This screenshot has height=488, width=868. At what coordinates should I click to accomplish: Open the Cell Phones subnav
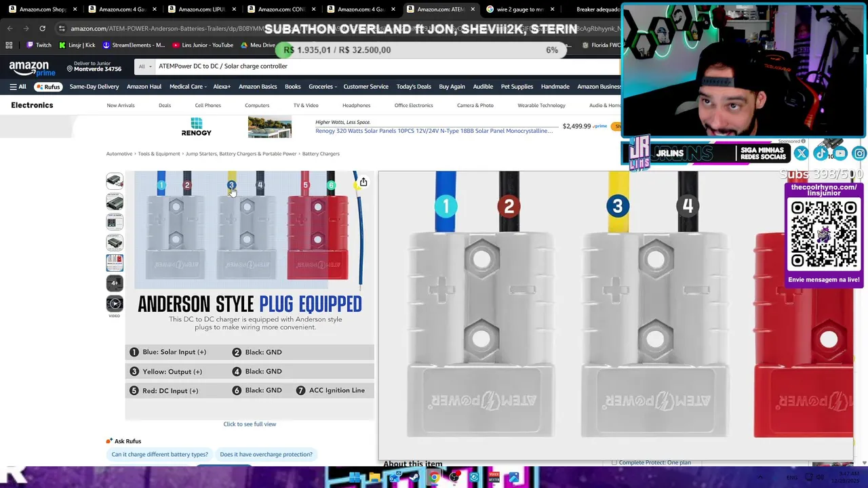pos(208,105)
